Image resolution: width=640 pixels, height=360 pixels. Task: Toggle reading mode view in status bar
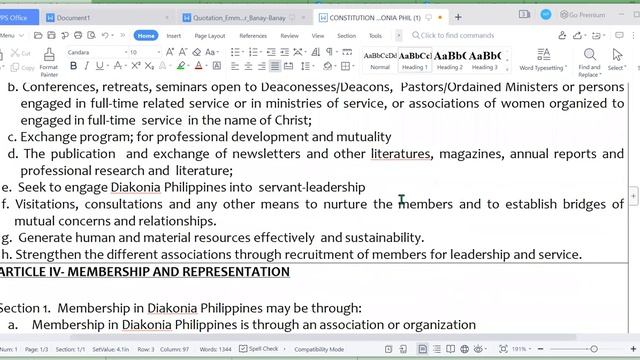point(450,349)
